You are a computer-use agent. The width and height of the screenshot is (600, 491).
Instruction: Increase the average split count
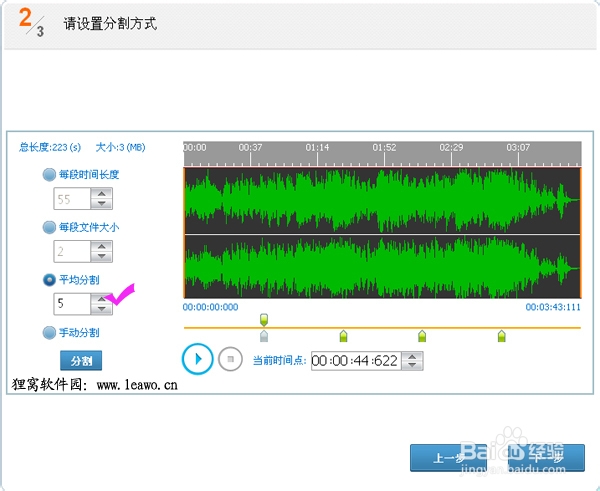101,299
